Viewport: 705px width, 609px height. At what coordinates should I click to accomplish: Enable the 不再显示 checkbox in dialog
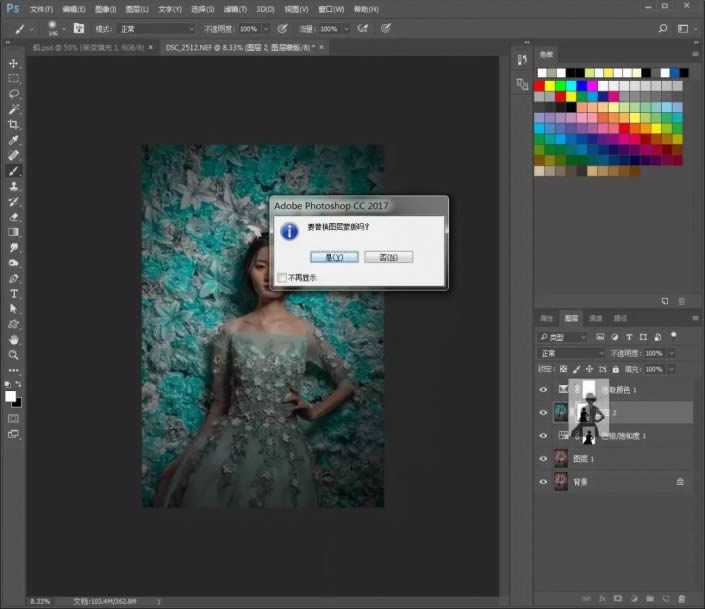point(283,277)
